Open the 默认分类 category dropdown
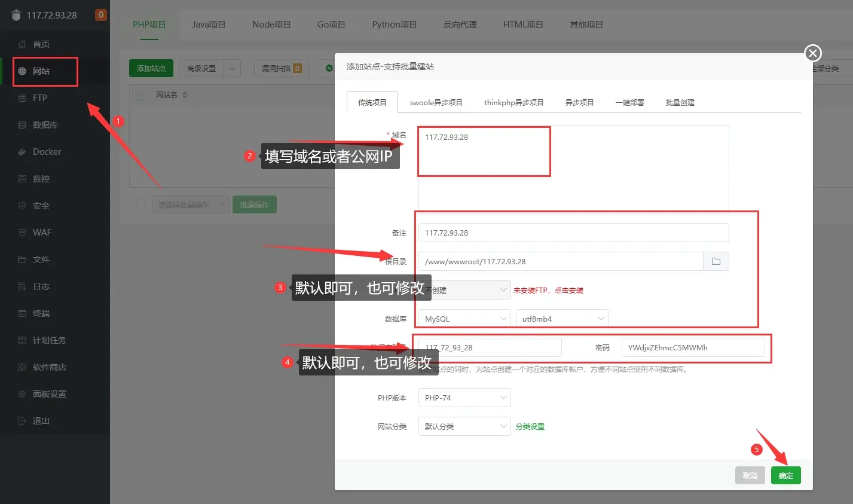Screen dimensions: 853x504 point(464,426)
